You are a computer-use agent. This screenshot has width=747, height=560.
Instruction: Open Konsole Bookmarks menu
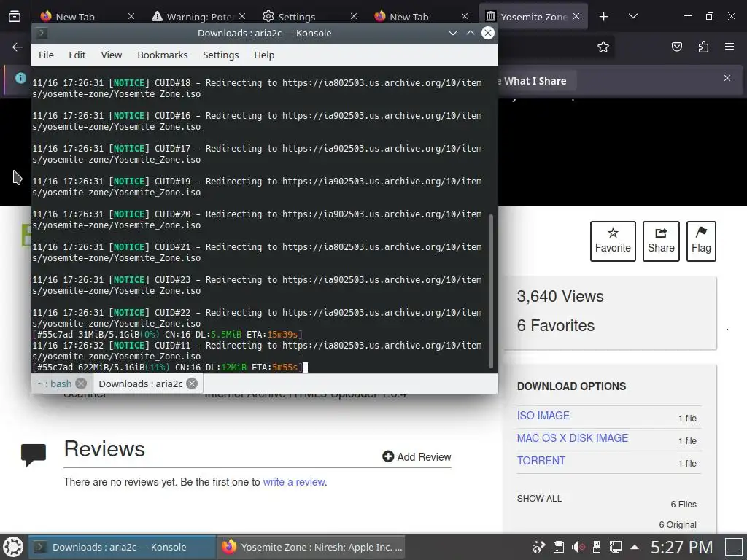tap(163, 55)
